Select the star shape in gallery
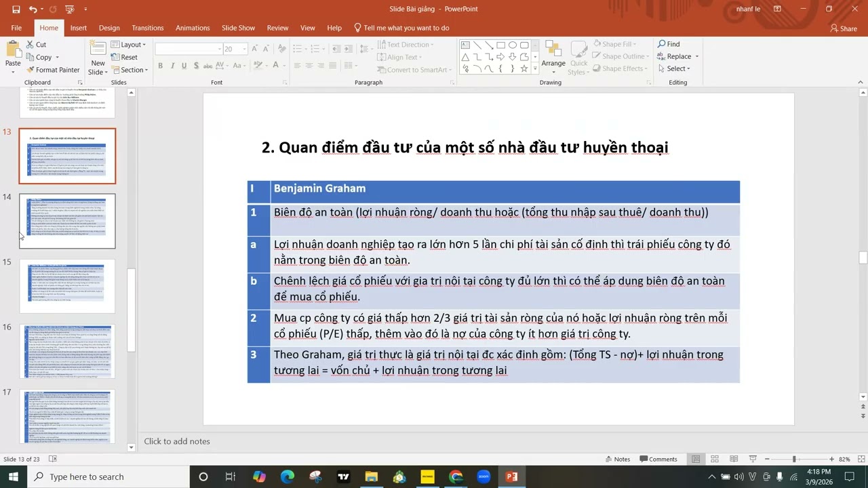The width and height of the screenshot is (868, 488). [x=524, y=68]
